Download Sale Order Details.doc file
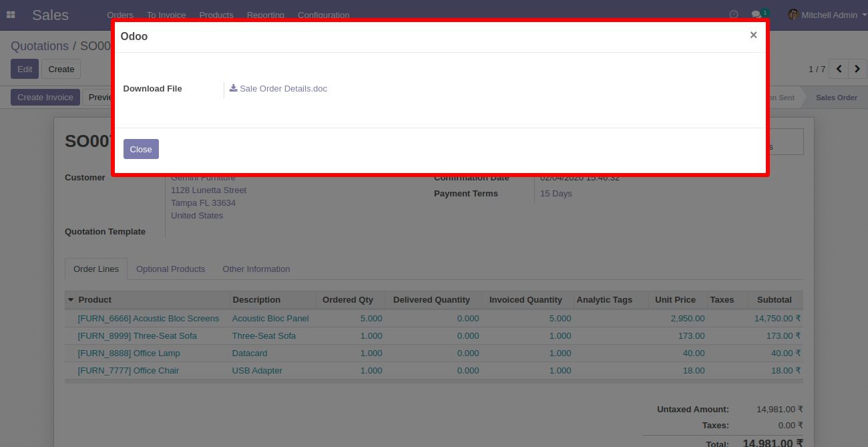Screen dimensions: 868x447 pyautogui.click(x=283, y=88)
